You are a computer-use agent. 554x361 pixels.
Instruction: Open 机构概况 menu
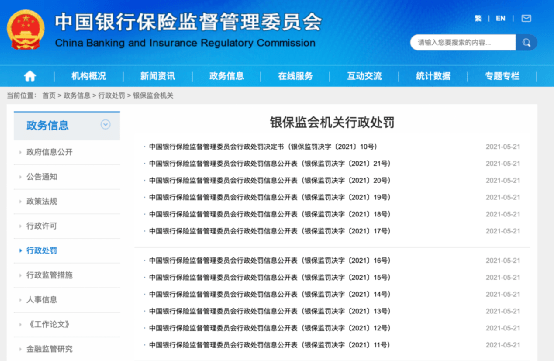[x=89, y=76]
